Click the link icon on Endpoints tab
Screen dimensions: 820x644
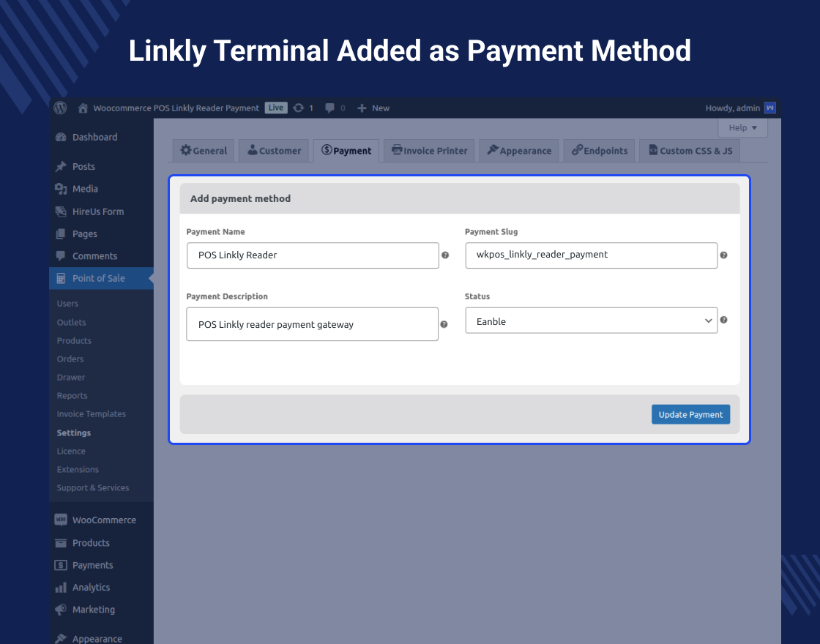pyautogui.click(x=578, y=150)
